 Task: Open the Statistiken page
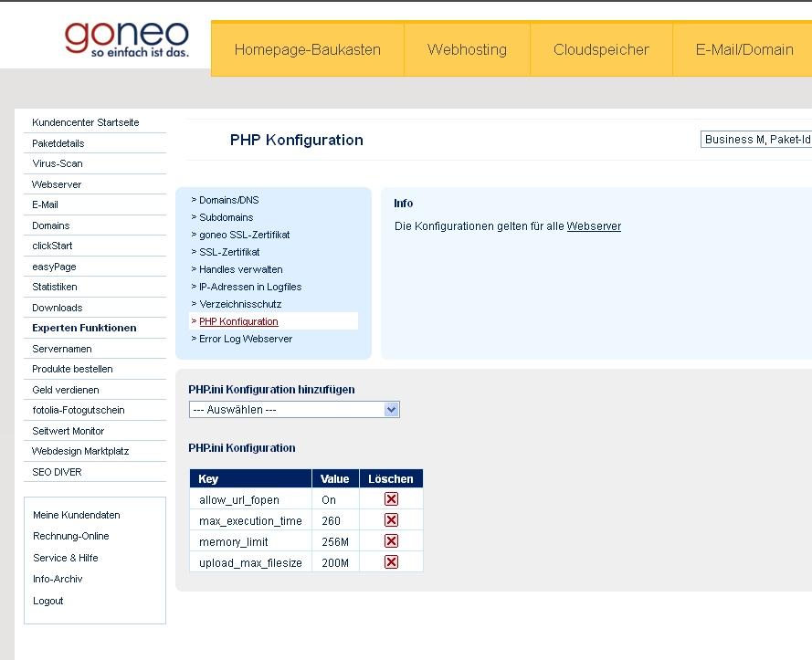pyautogui.click(x=57, y=287)
